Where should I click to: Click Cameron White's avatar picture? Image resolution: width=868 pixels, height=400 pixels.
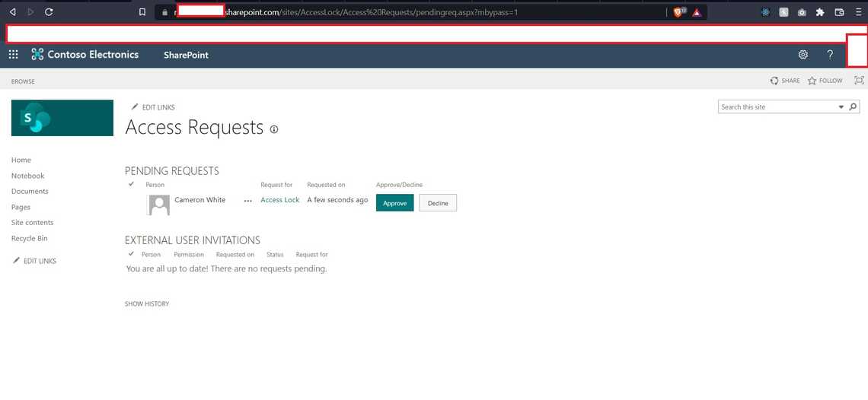pos(159,205)
